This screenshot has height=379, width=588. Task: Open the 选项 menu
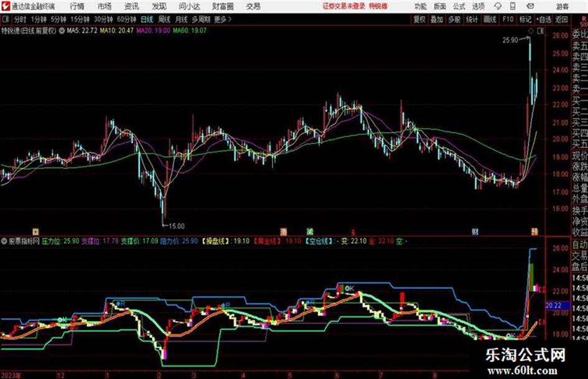[x=478, y=7]
